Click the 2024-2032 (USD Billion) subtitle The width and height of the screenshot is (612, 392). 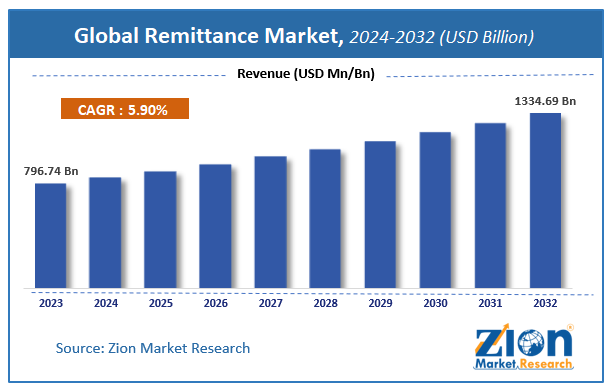(x=441, y=37)
